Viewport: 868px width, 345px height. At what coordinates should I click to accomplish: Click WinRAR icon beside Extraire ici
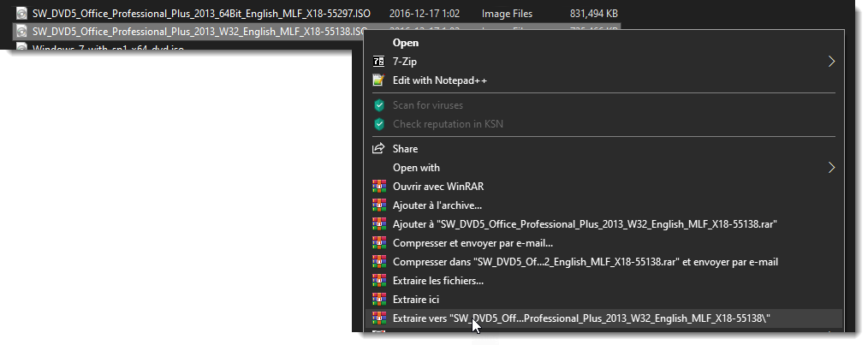tap(378, 300)
